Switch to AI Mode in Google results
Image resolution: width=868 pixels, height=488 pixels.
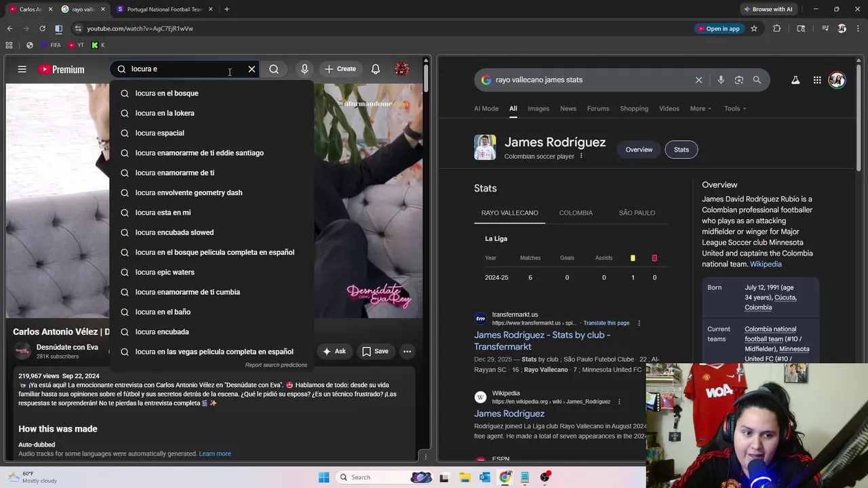click(486, 108)
